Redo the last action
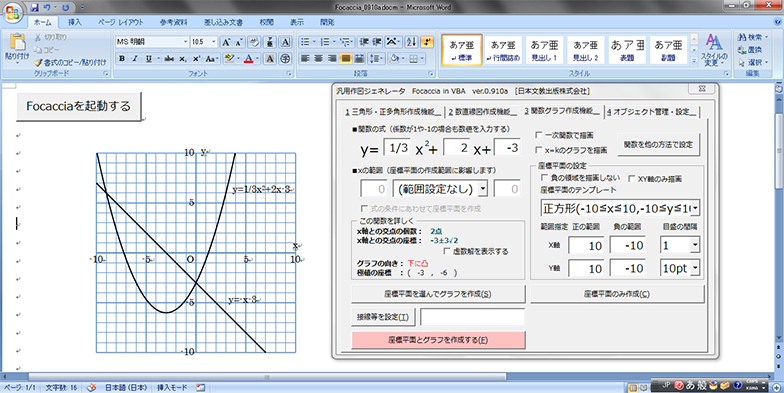784x393 pixels. pyautogui.click(x=66, y=8)
